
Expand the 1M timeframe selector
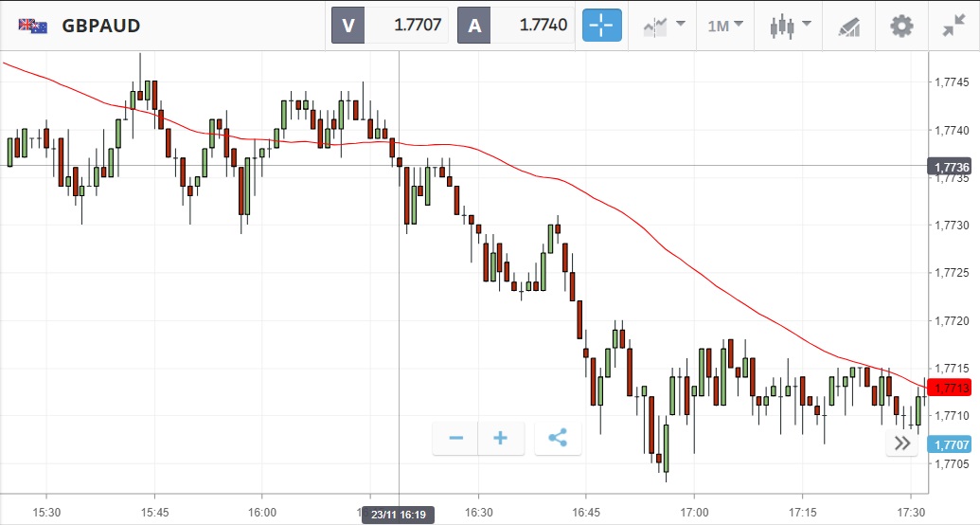tap(725, 26)
